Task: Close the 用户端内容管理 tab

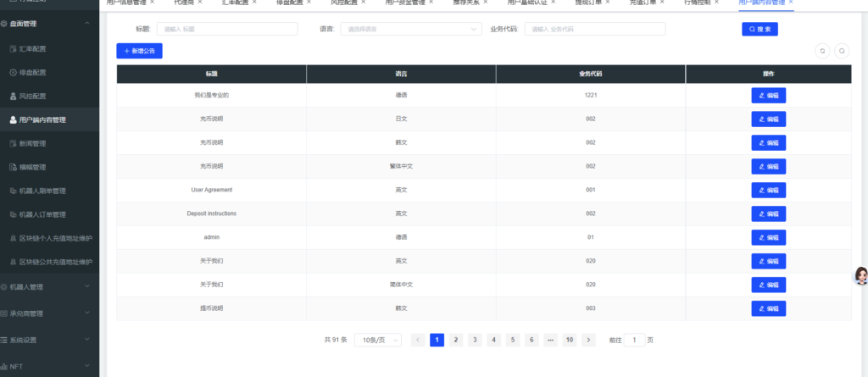Action: pos(791,3)
